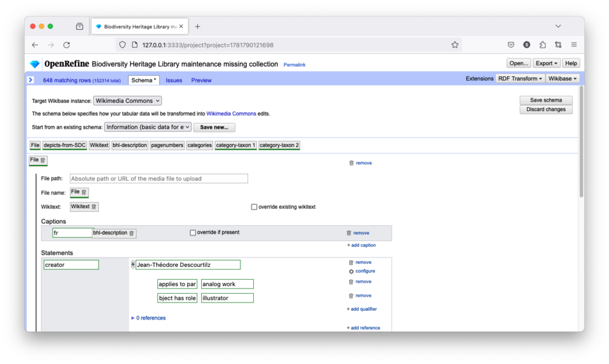Switch to the Schema tab
The image size is (609, 364).
(143, 81)
